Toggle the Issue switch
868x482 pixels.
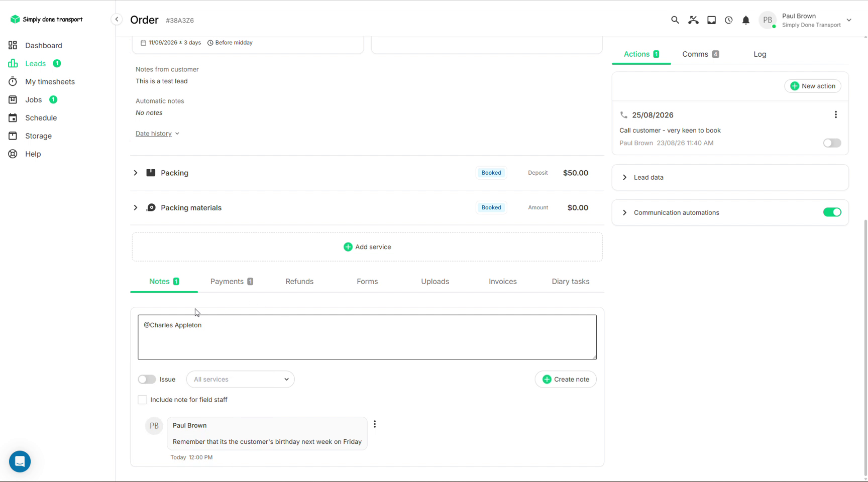click(x=147, y=380)
